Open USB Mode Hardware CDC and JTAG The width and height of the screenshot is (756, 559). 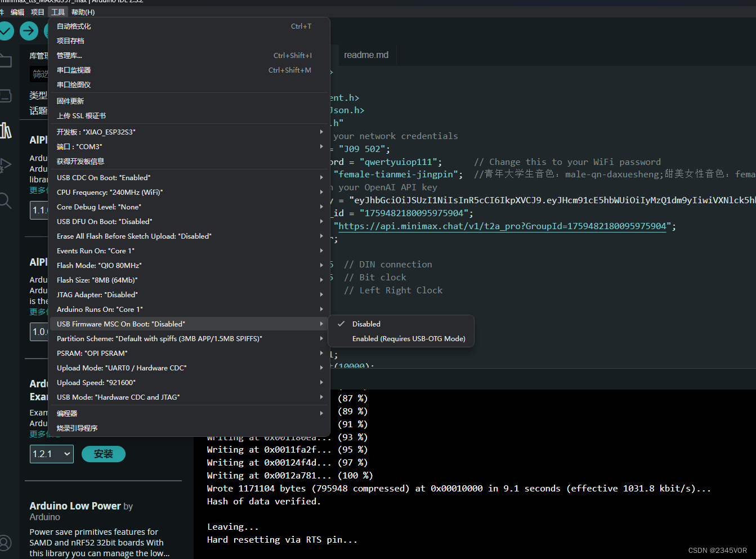[x=189, y=397]
